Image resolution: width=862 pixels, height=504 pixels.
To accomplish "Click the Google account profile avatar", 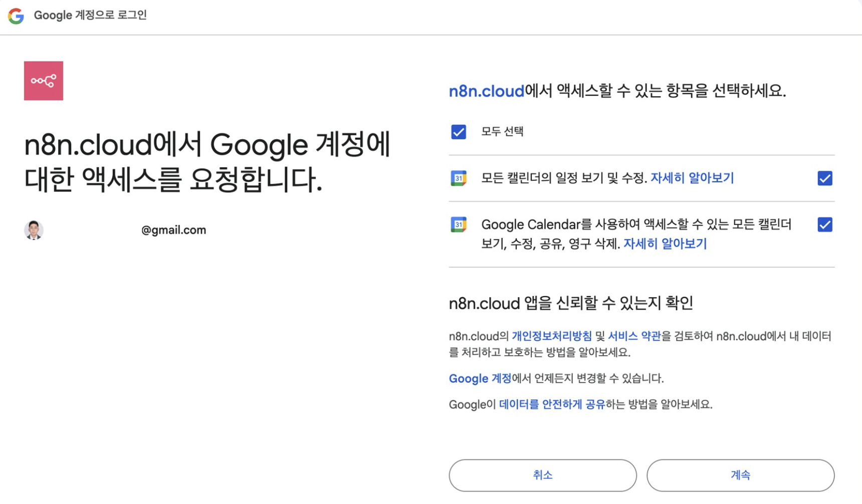I will pos(34,230).
